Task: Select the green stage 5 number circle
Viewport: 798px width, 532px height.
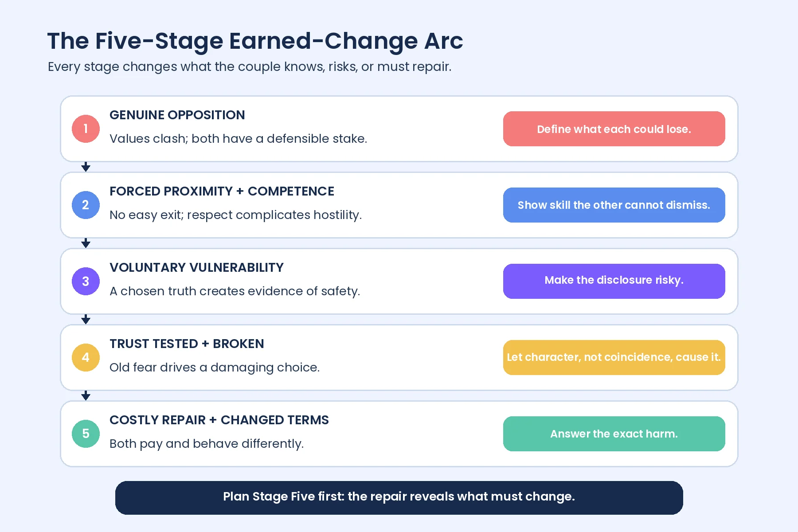Action: click(x=86, y=434)
